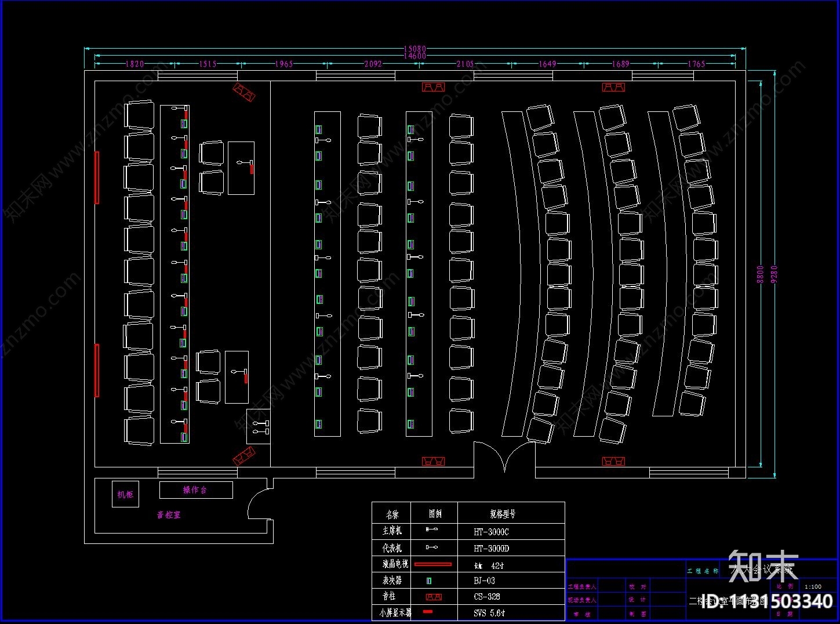The image size is (840, 624).
Task: Select the dimension value 2092
Action: (x=373, y=64)
